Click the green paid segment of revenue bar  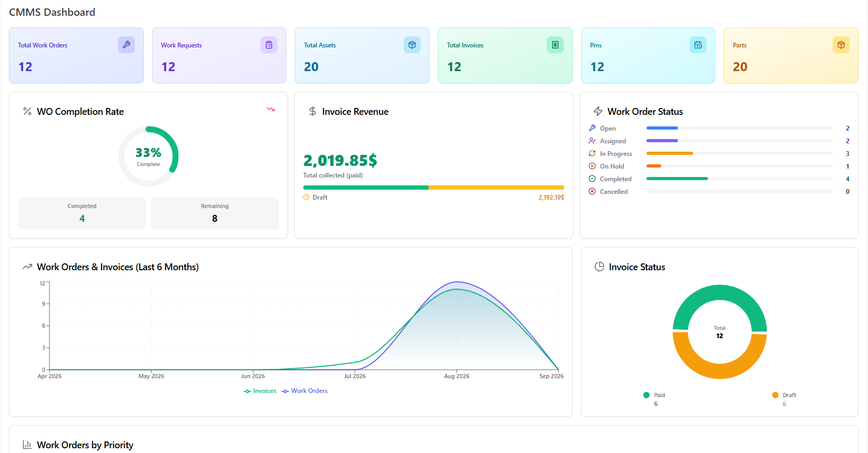pyautogui.click(x=366, y=188)
